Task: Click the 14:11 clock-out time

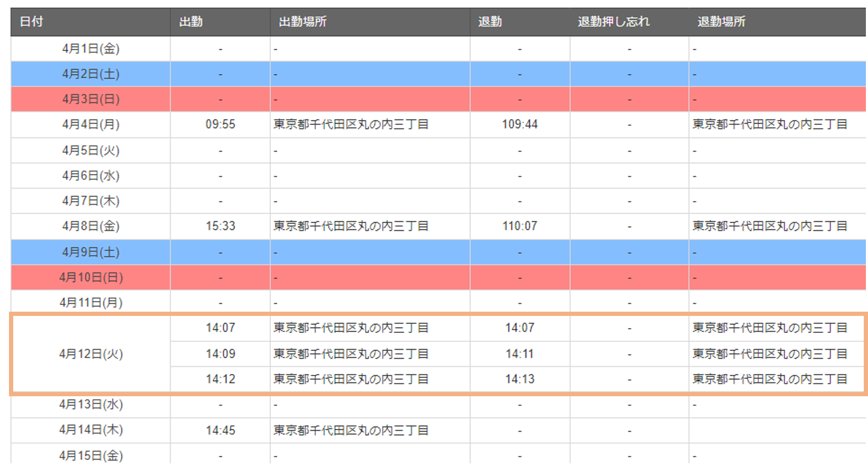Action: click(x=520, y=354)
